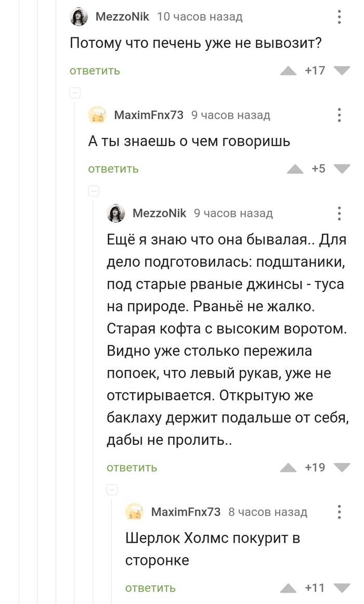Collapse replies under MaximFnx73's +5 comment
Image resolution: width=364 pixels, height=604 pixels.
[94, 191]
